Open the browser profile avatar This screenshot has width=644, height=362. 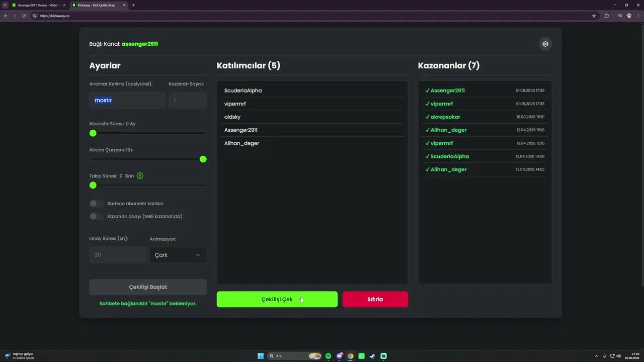click(629, 16)
